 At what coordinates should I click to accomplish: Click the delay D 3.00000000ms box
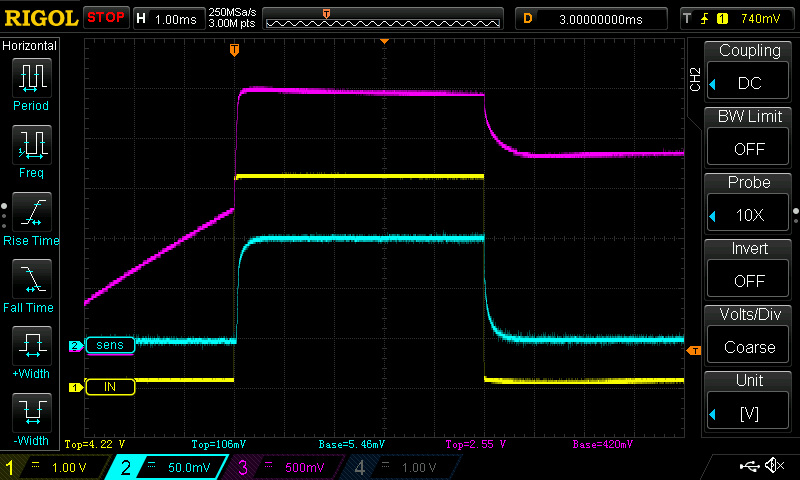pos(591,19)
